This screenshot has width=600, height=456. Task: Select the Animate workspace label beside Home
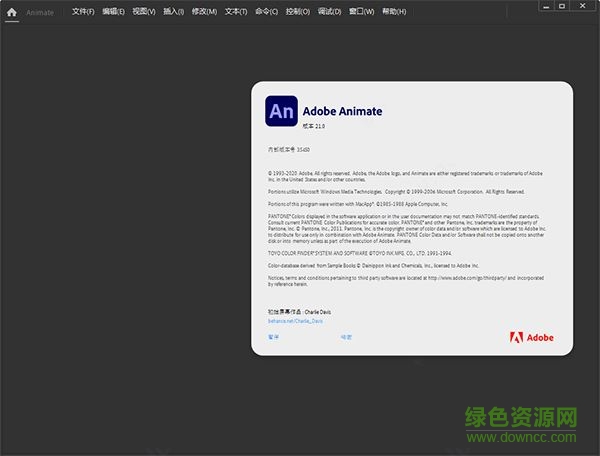click(40, 13)
